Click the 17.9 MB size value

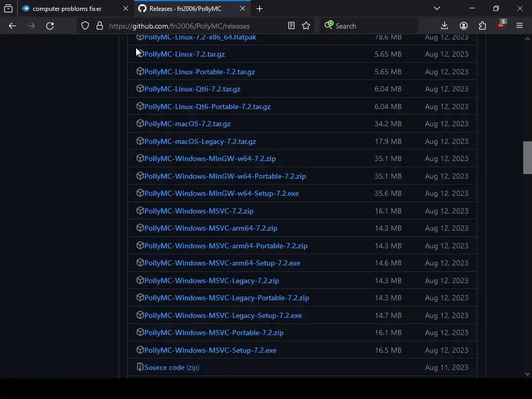pyautogui.click(x=388, y=141)
